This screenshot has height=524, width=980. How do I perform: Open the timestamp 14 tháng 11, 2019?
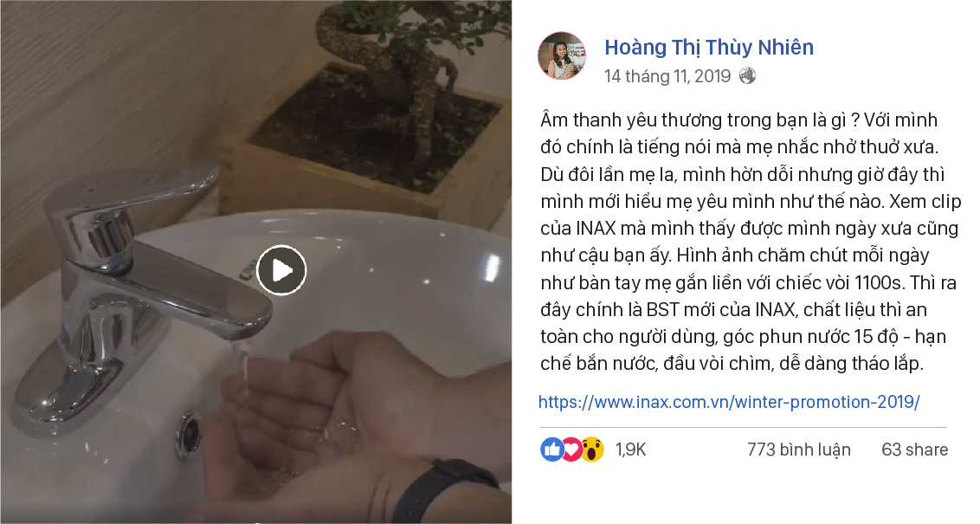[667, 76]
